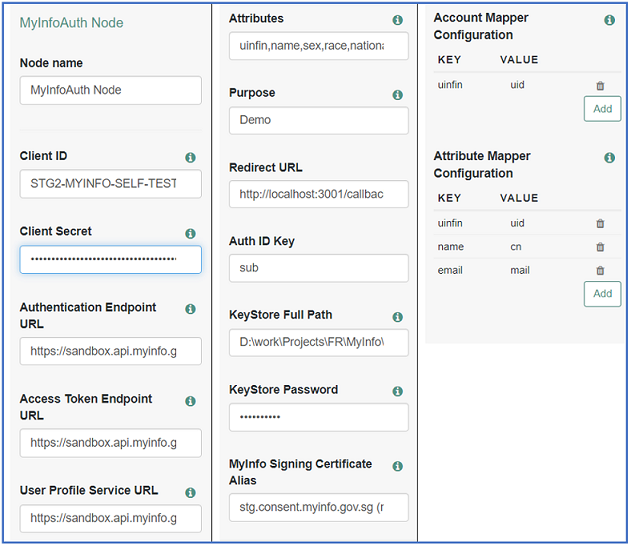Show info for KeyStore Full Path
The height and width of the screenshot is (546, 631).
pos(397,317)
